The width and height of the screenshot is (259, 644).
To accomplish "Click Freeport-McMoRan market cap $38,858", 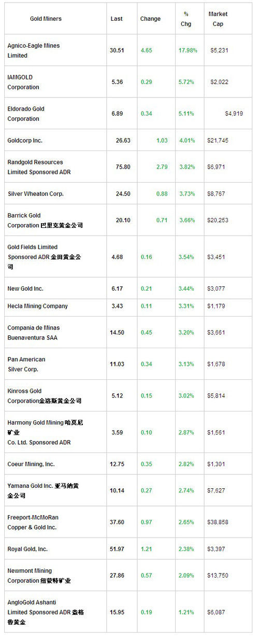I will (218, 523).
